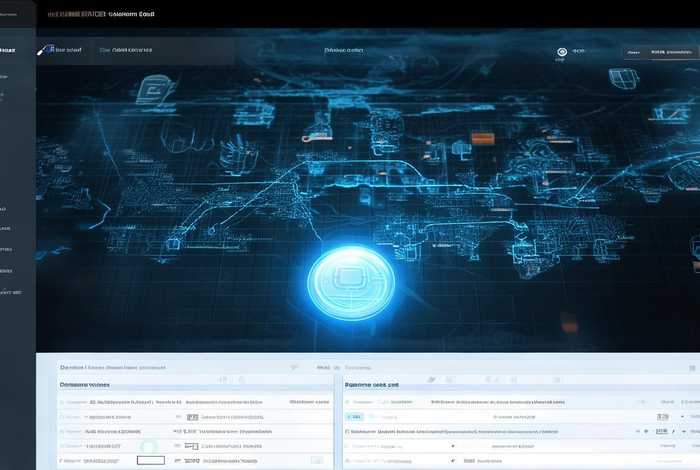This screenshot has height=470, width=700.
Task: Select the pencil edit tool in the top toolbar
Action: click(x=42, y=49)
